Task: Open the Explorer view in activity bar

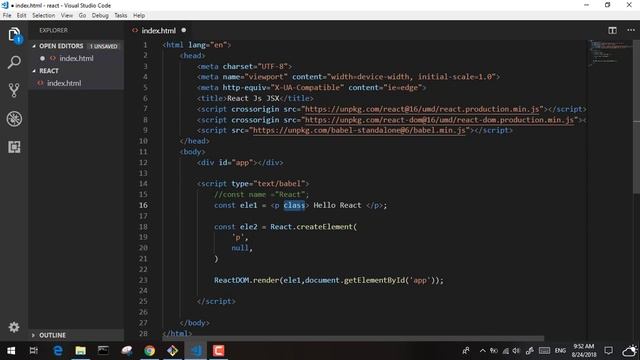Action: (x=14, y=35)
